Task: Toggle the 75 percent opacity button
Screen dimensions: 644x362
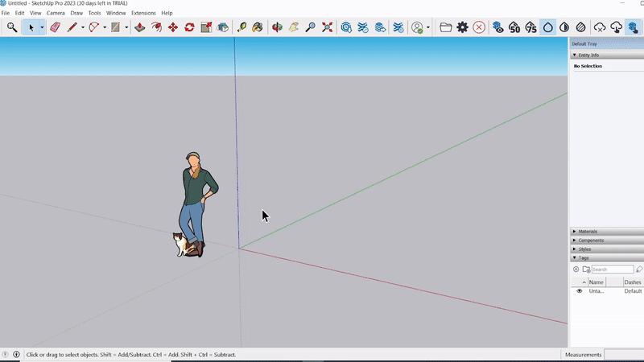Action: point(530,27)
